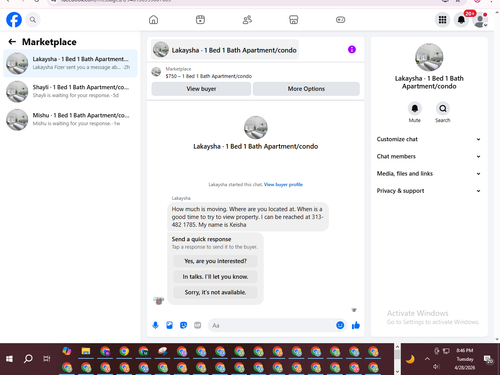Open the Marketplace storefront icon

click(x=294, y=20)
